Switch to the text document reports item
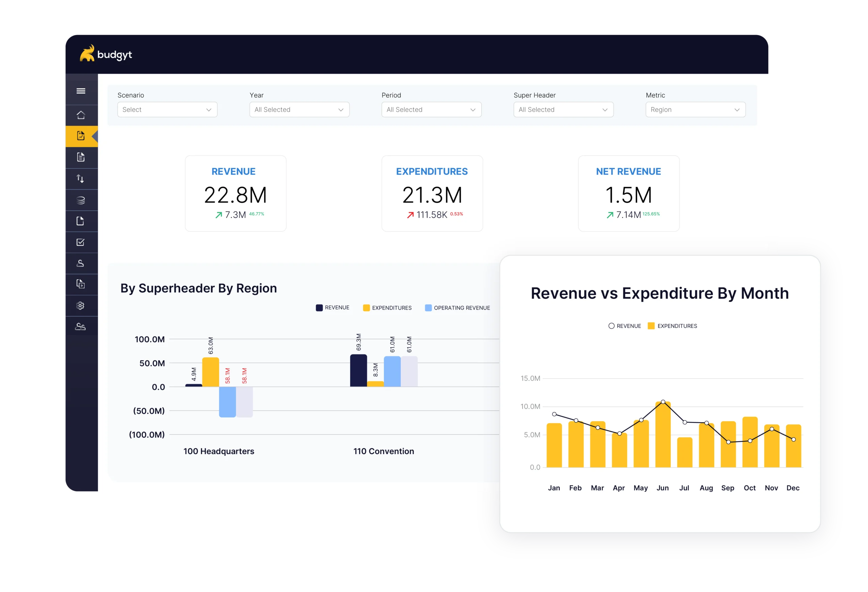This screenshot has height=592, width=868. [81, 157]
